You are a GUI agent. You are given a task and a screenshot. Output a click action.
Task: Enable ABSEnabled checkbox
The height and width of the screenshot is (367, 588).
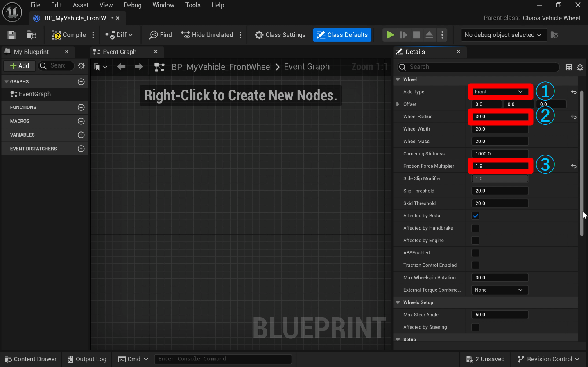tap(475, 253)
